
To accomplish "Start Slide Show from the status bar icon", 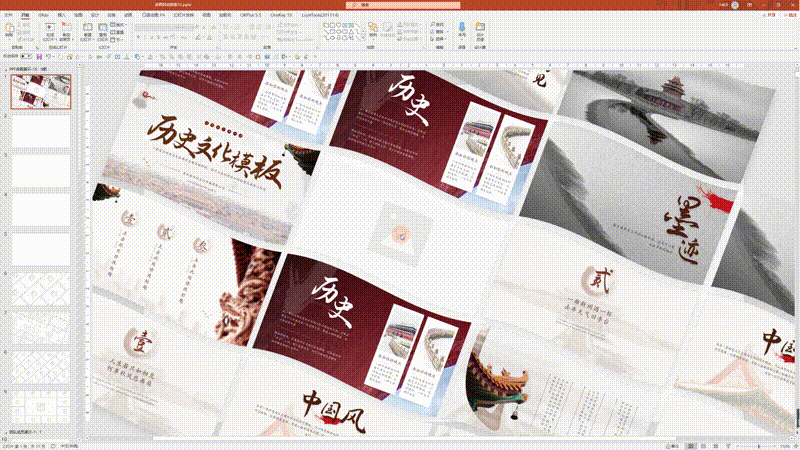I will (x=728, y=446).
